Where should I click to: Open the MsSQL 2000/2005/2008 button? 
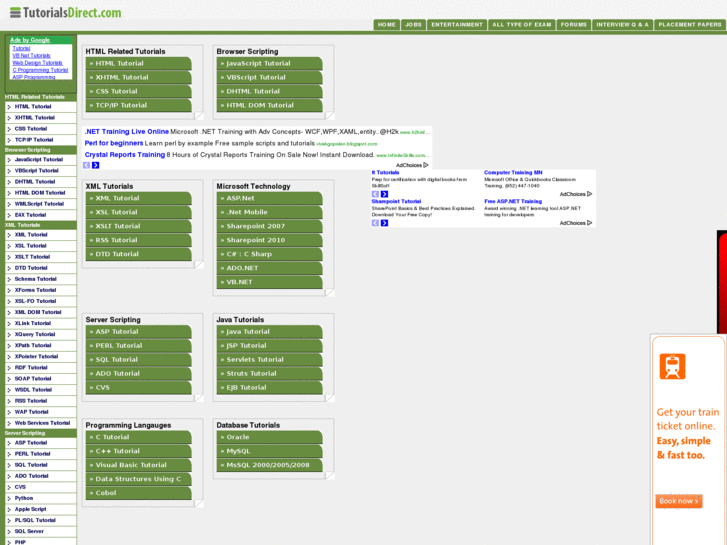(269, 465)
